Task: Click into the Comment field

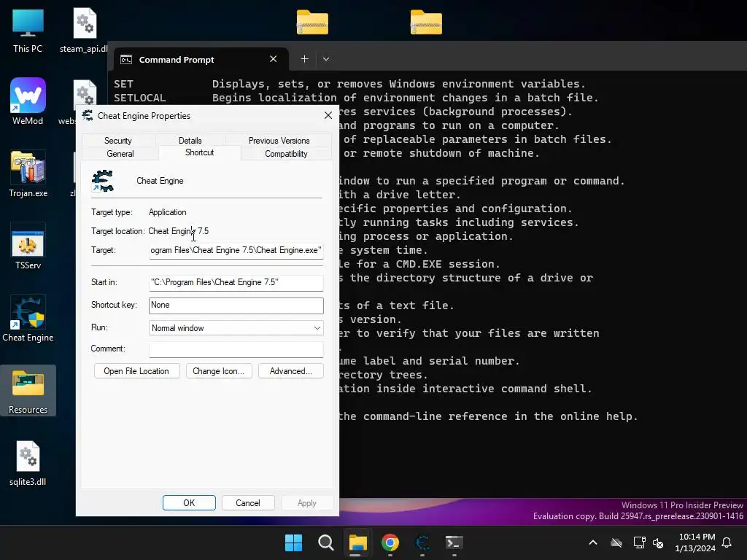Action: pyautogui.click(x=236, y=349)
